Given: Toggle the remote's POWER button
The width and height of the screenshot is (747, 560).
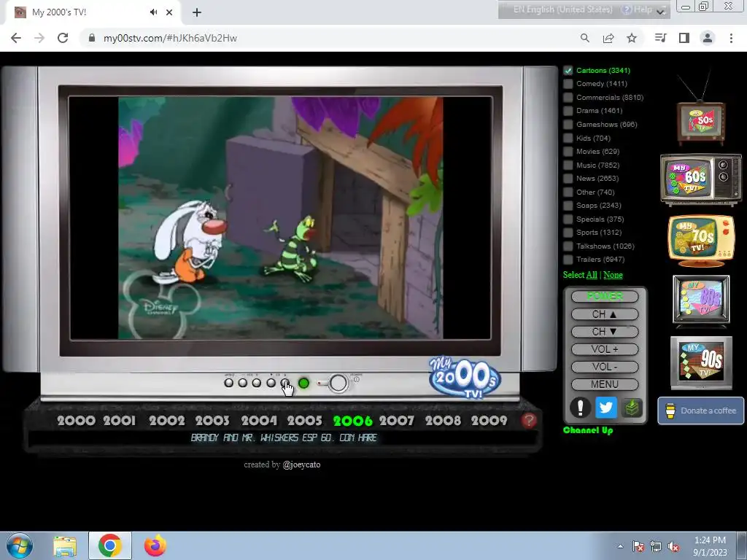Looking at the screenshot, I should pos(605,296).
